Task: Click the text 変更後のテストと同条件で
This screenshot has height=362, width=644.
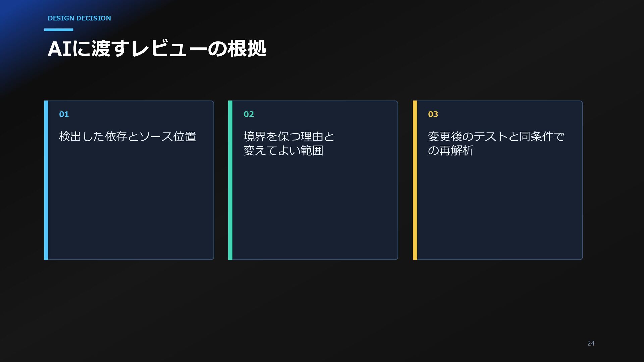Action: point(496,136)
